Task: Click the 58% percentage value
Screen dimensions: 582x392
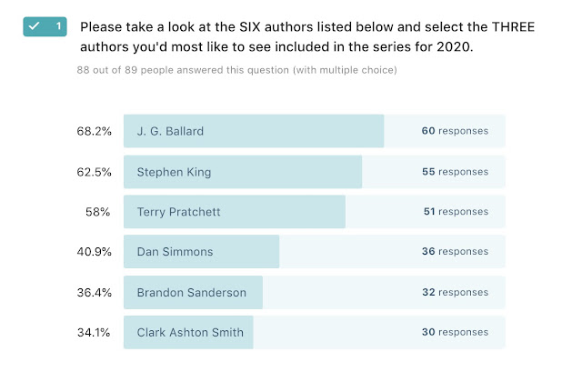Action: (97, 212)
